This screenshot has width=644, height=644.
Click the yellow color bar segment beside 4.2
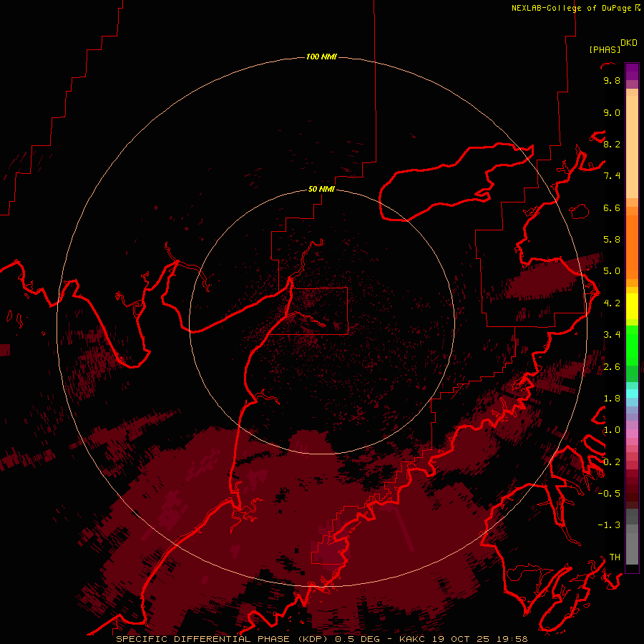point(632,306)
